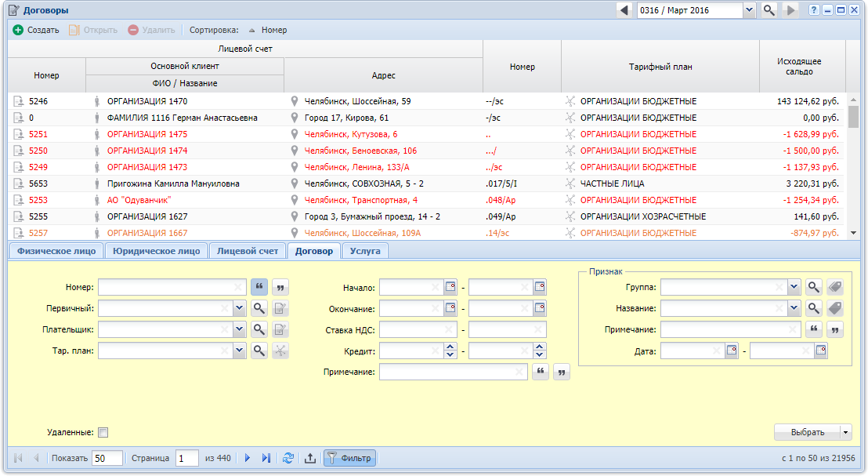The height and width of the screenshot is (476, 868).
Task: Open the Услуга tab
Action: click(365, 251)
